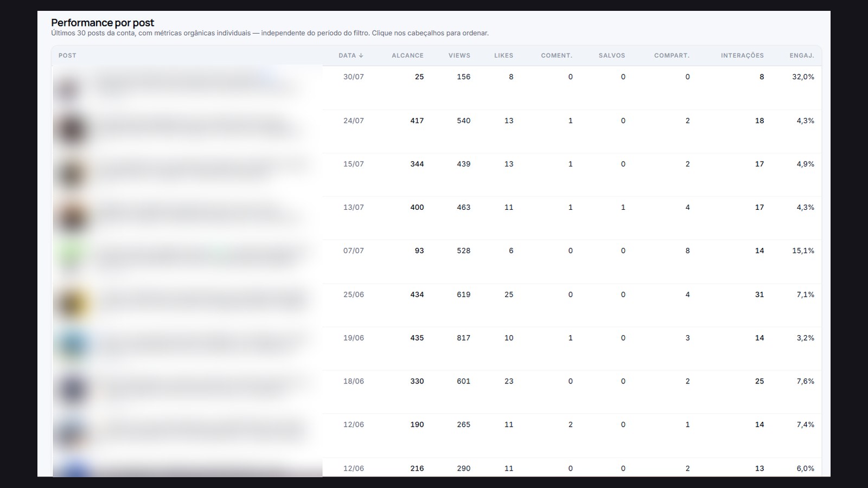This screenshot has width=868, height=488.
Task: Click alcance value 344
Action: tap(417, 164)
